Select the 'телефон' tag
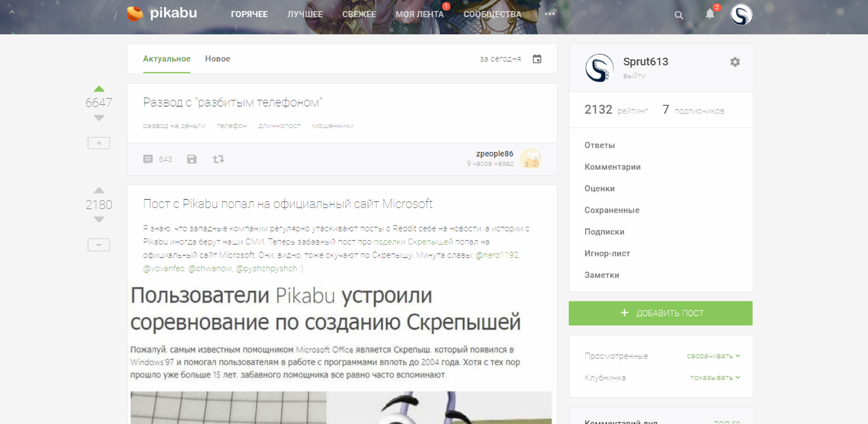This screenshot has height=424, width=868. pos(232,126)
